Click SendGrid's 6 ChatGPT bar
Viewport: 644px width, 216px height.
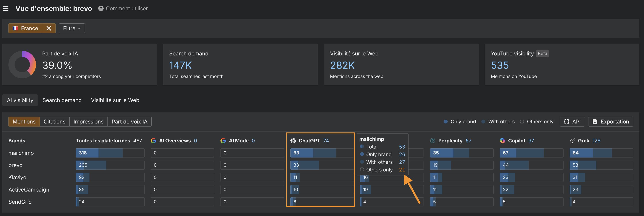coord(322,202)
